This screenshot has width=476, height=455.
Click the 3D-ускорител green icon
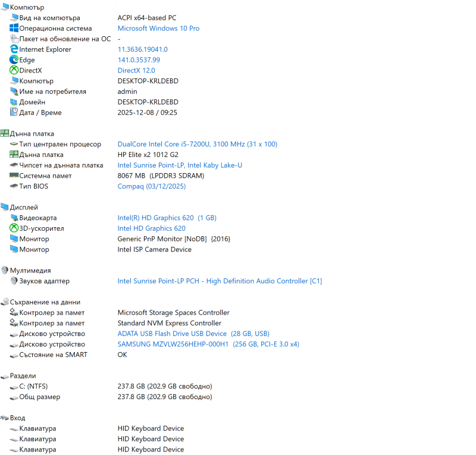[x=14, y=228]
